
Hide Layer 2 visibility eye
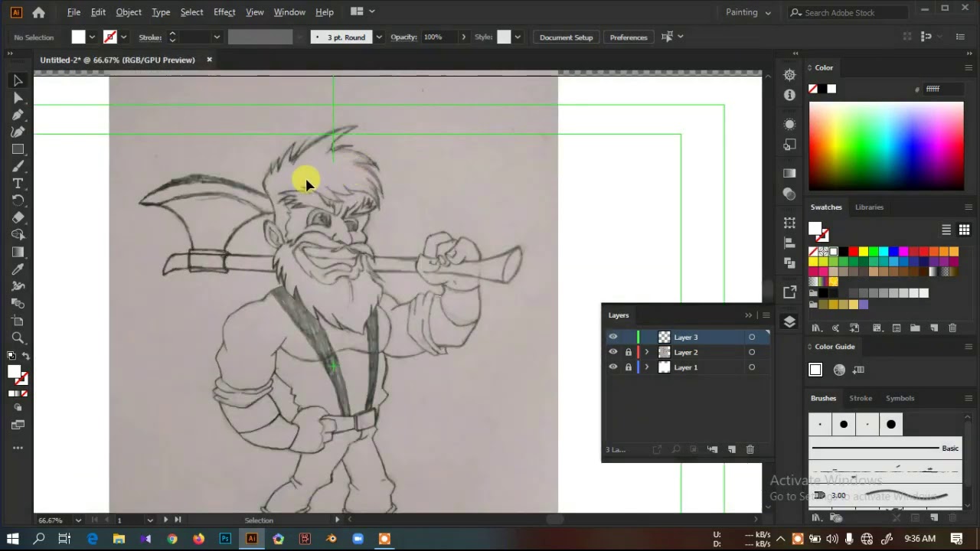click(x=612, y=352)
